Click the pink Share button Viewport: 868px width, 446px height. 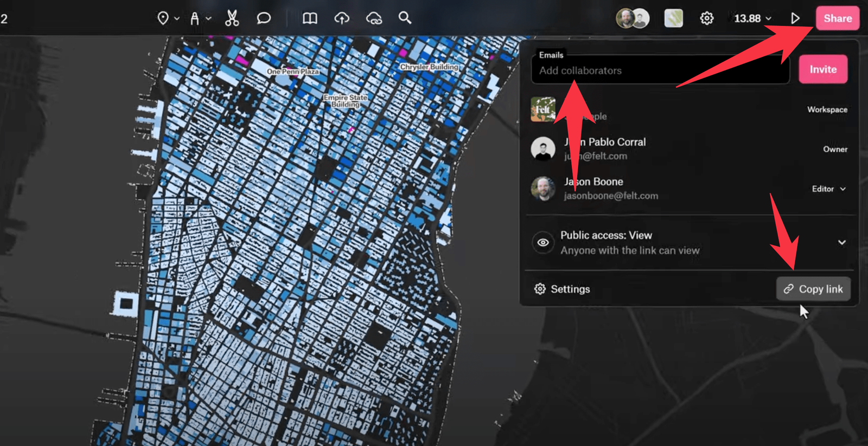838,18
